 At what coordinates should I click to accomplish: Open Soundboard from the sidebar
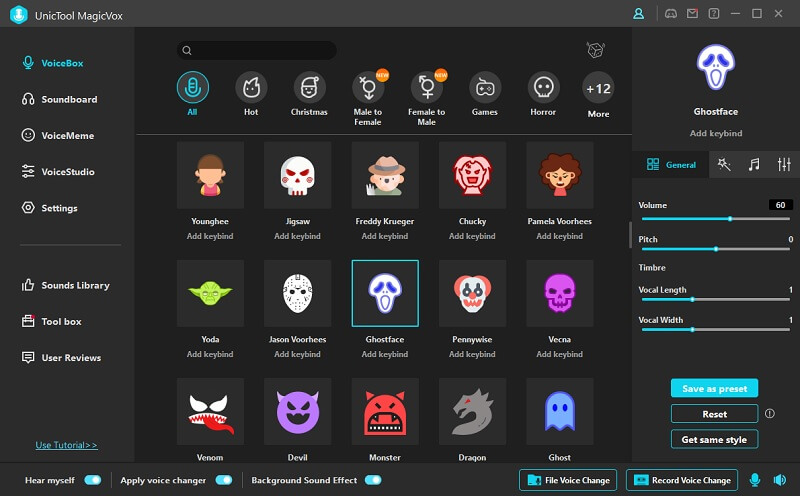(69, 99)
